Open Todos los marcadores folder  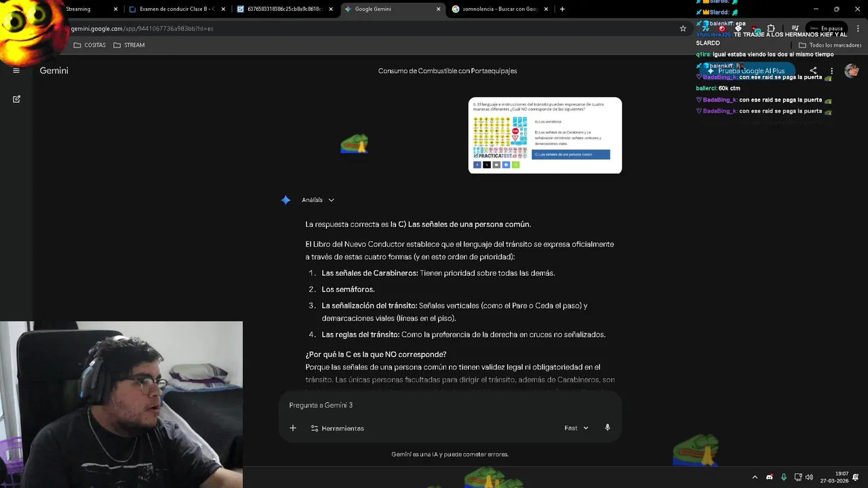click(x=831, y=45)
